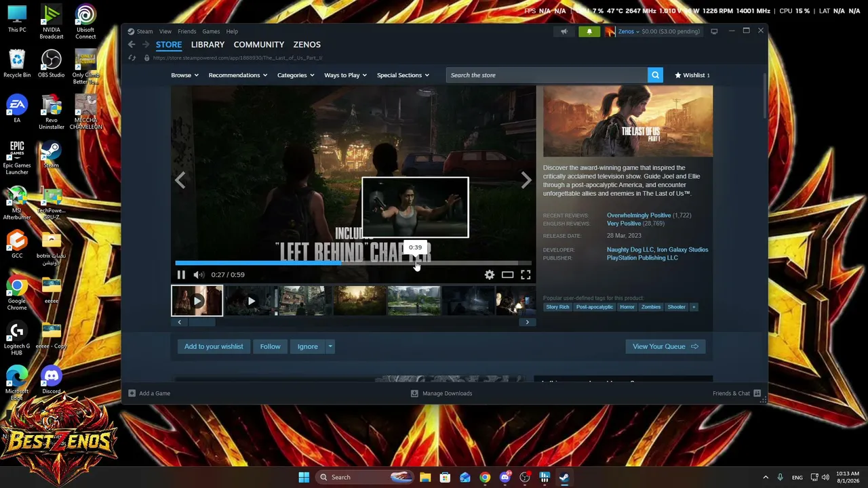Open the Windows Start menu

(x=304, y=477)
